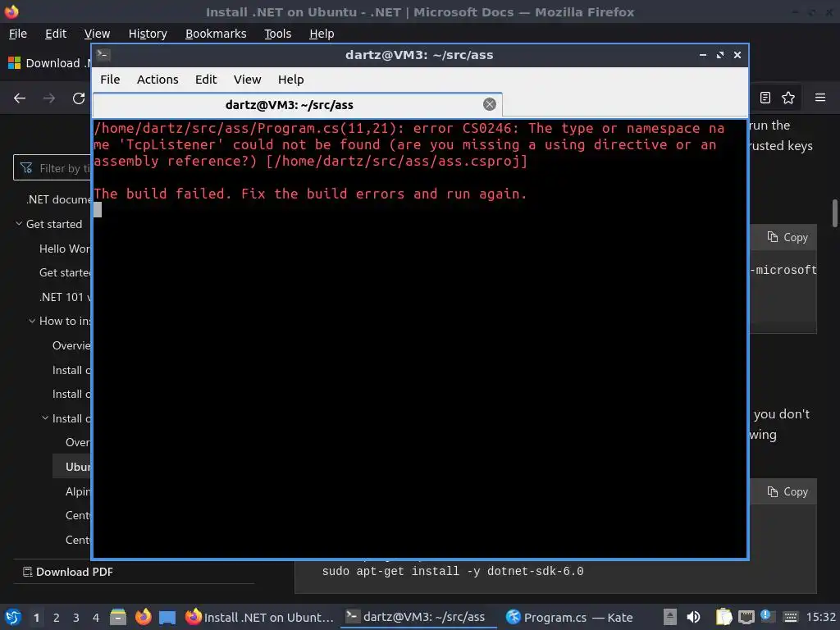The width and height of the screenshot is (840, 630).
Task: Open Firefox History menu
Action: [x=148, y=33]
